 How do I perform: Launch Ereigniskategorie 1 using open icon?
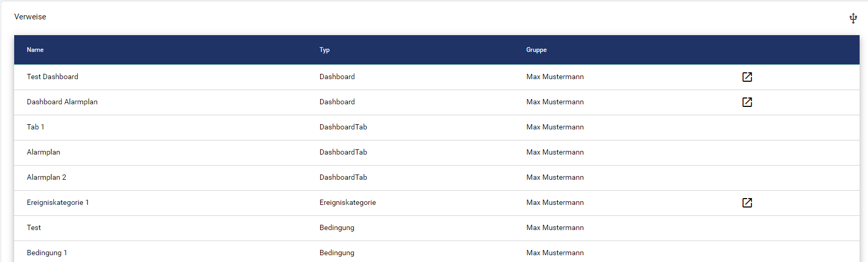click(747, 203)
